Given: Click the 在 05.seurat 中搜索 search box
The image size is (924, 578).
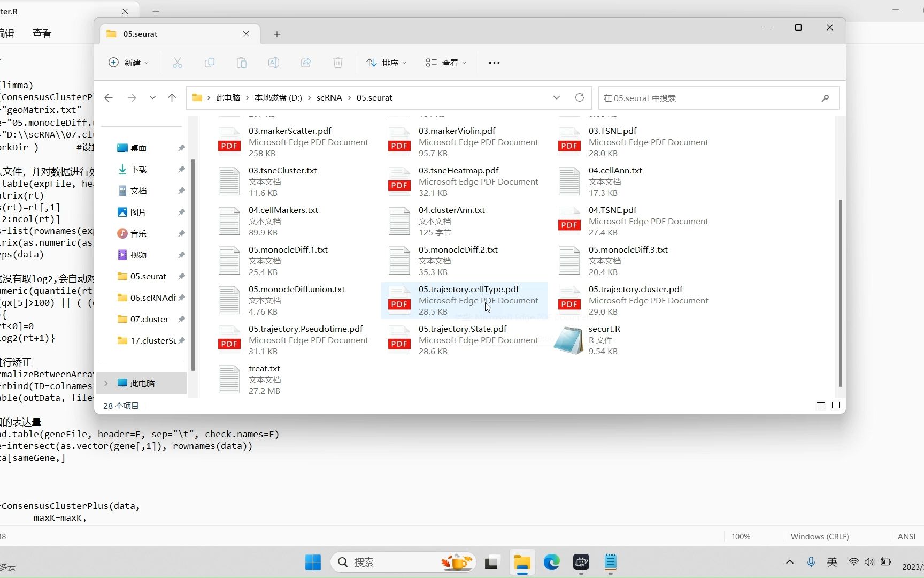Looking at the screenshot, I should (718, 98).
